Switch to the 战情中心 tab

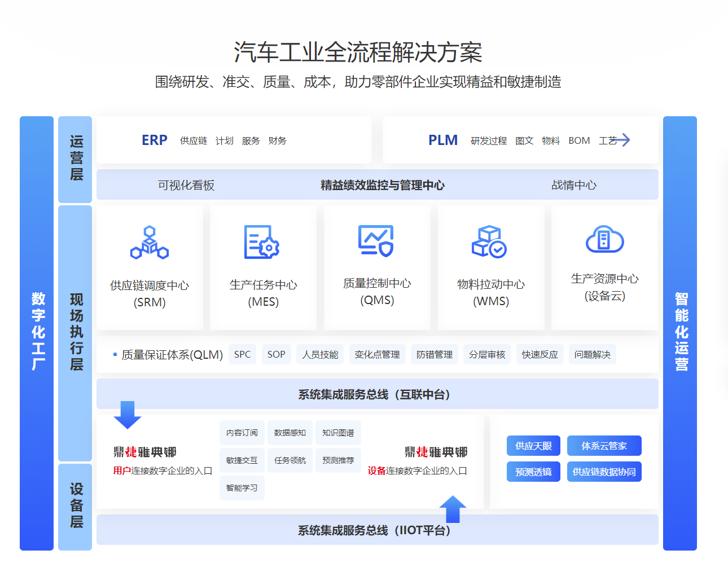tap(573, 185)
